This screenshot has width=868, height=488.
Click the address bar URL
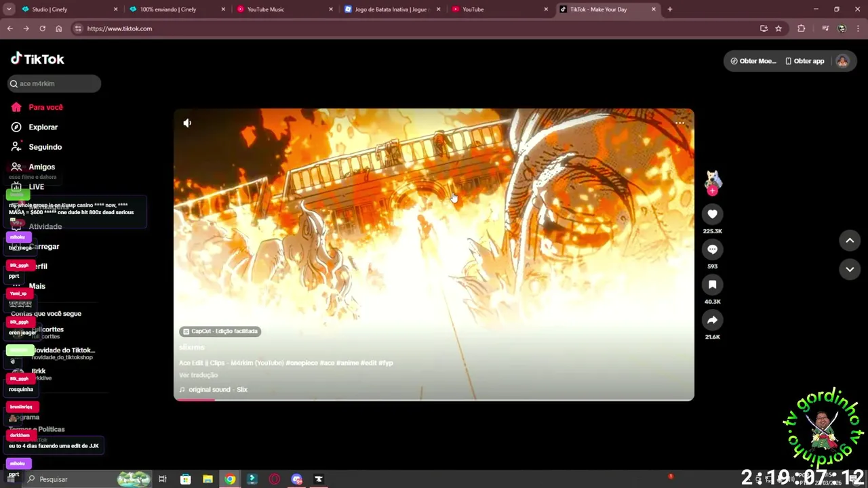click(119, 28)
